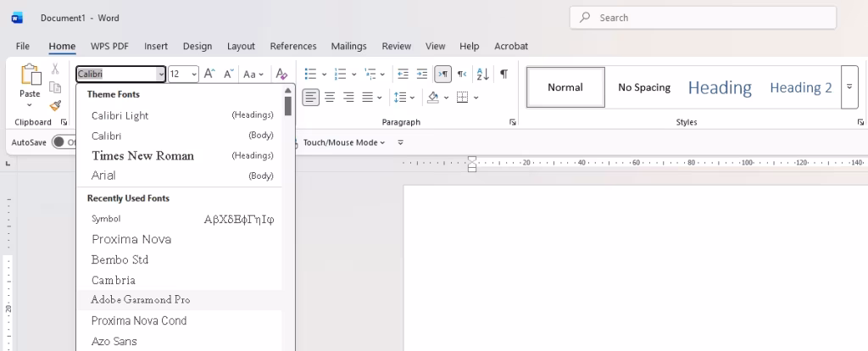Screen dimensions: 868x351
Task: Pick Azo Sans from the font list
Action: pos(180,341)
